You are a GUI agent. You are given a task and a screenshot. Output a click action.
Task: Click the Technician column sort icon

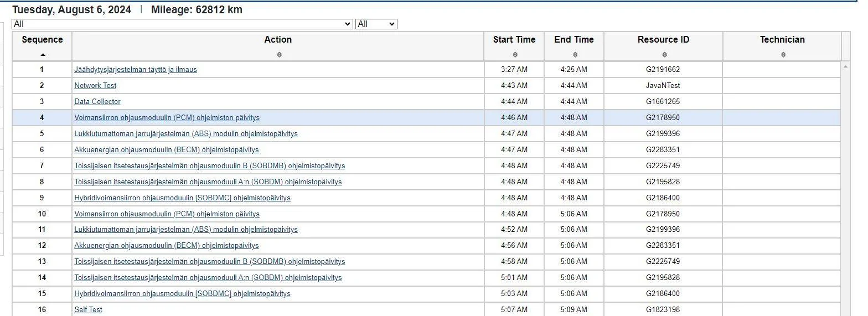[783, 55]
